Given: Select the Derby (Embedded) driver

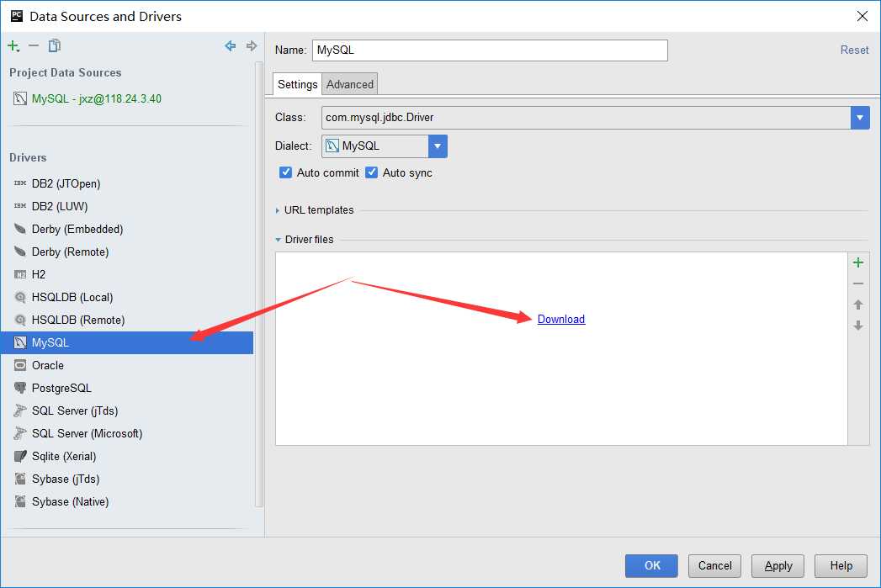Looking at the screenshot, I should click(x=127, y=229).
